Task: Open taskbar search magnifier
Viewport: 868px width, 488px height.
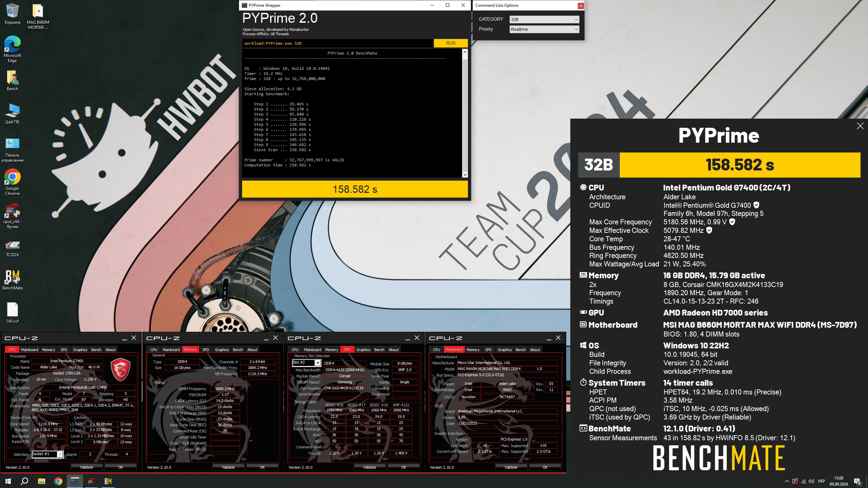Action: (x=24, y=481)
